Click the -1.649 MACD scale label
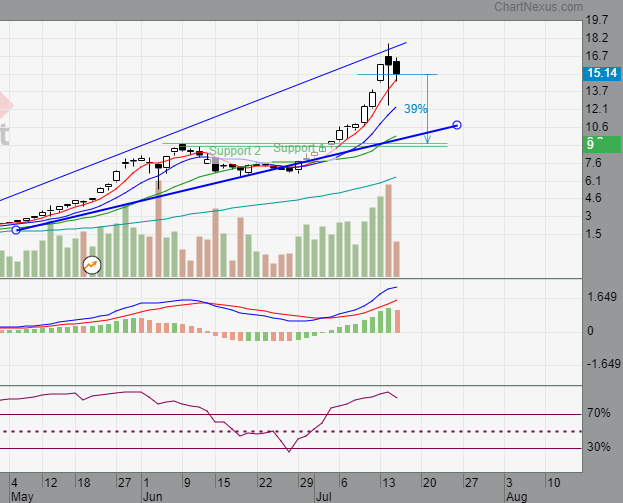 pos(603,364)
